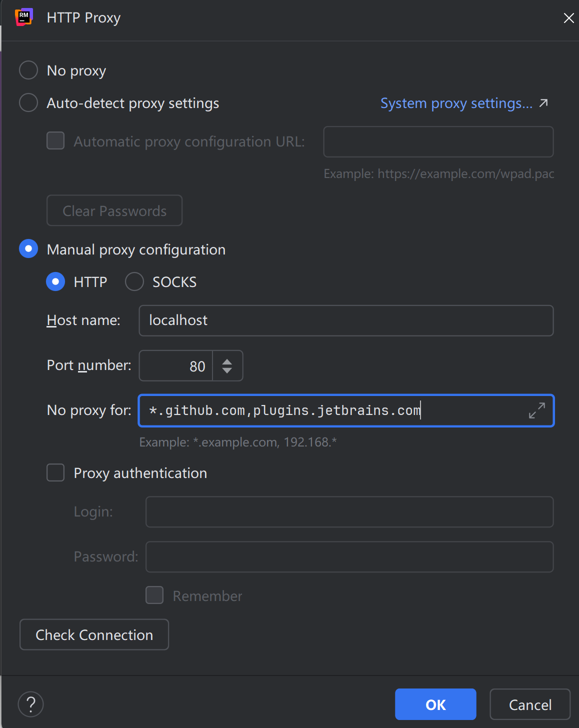This screenshot has width=579, height=728.
Task: Select the Manual proxy configuration option
Action: coord(28,249)
